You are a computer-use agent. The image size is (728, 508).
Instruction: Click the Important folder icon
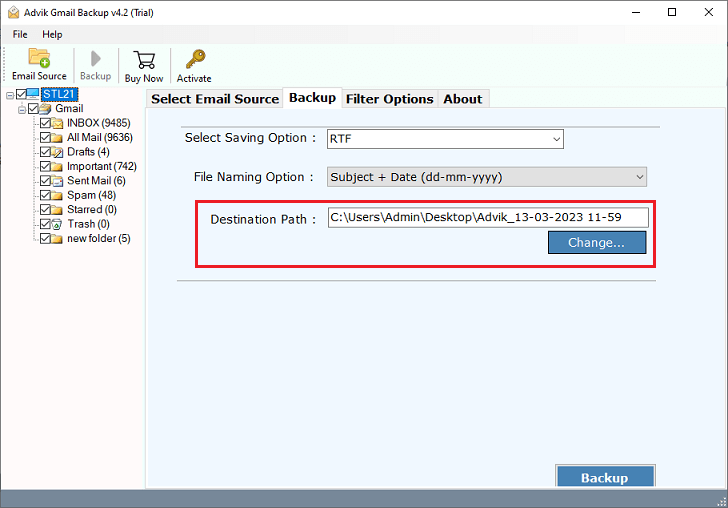[x=57, y=166]
